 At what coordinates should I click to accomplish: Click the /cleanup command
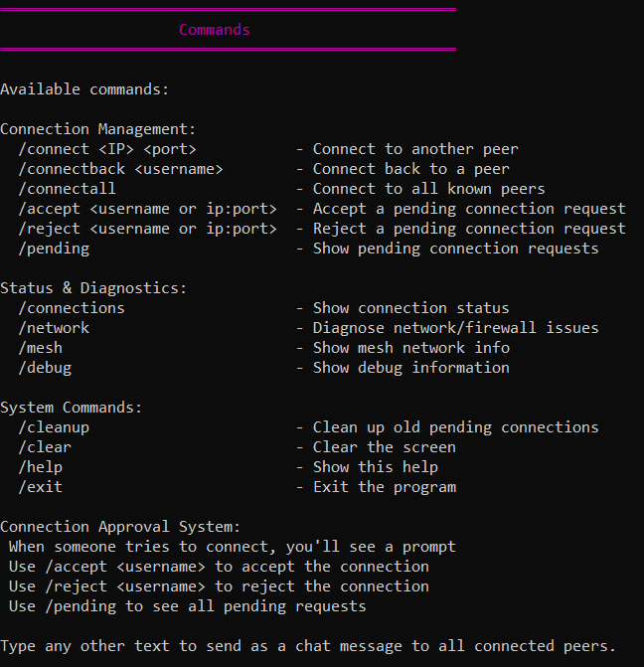click(x=54, y=427)
